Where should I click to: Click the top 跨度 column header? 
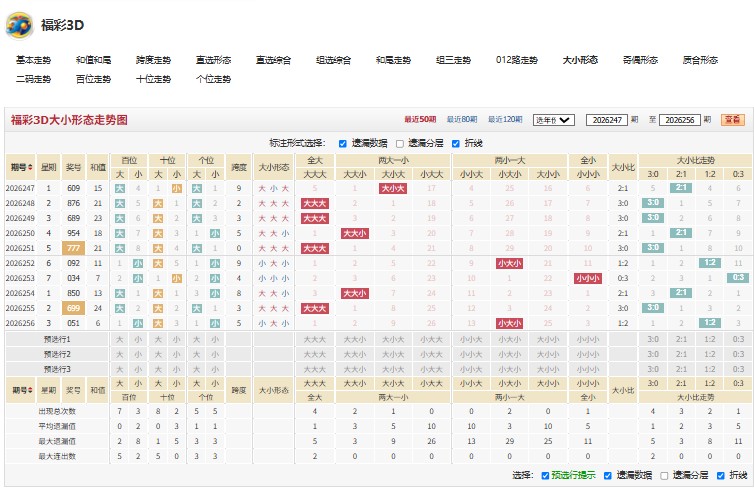coord(239,167)
